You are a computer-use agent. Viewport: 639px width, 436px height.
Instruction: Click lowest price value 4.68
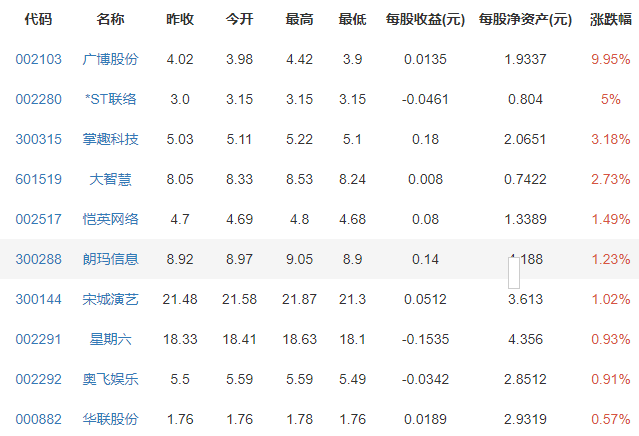click(353, 219)
